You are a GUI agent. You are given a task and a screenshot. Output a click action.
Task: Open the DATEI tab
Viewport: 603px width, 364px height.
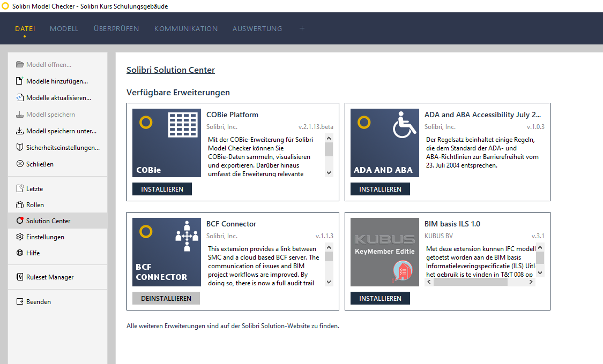(25, 29)
